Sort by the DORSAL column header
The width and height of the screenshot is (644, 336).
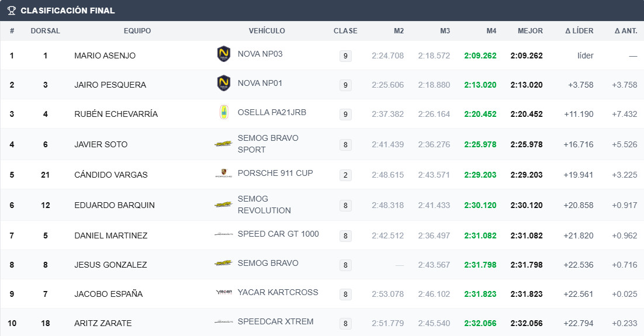click(45, 31)
